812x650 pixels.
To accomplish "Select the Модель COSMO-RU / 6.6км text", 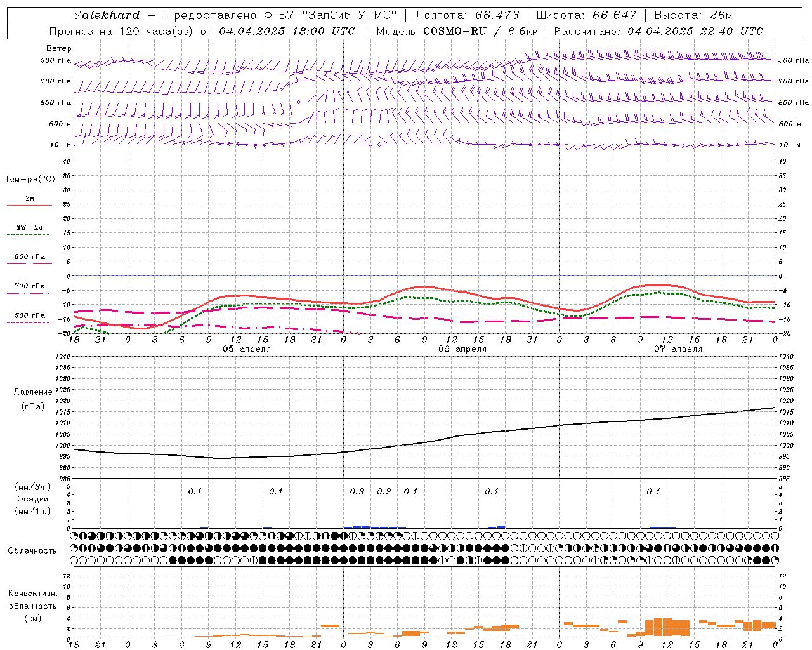I will pyautogui.click(x=457, y=31).
